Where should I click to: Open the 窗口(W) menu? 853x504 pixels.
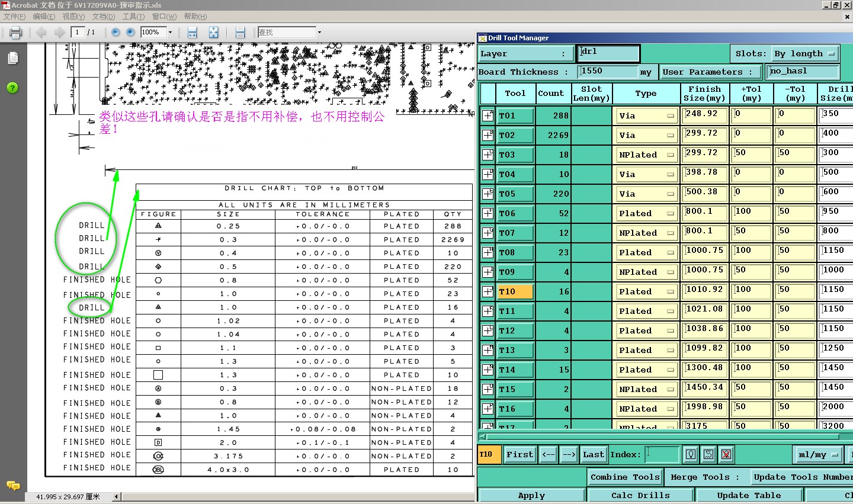pyautogui.click(x=164, y=17)
